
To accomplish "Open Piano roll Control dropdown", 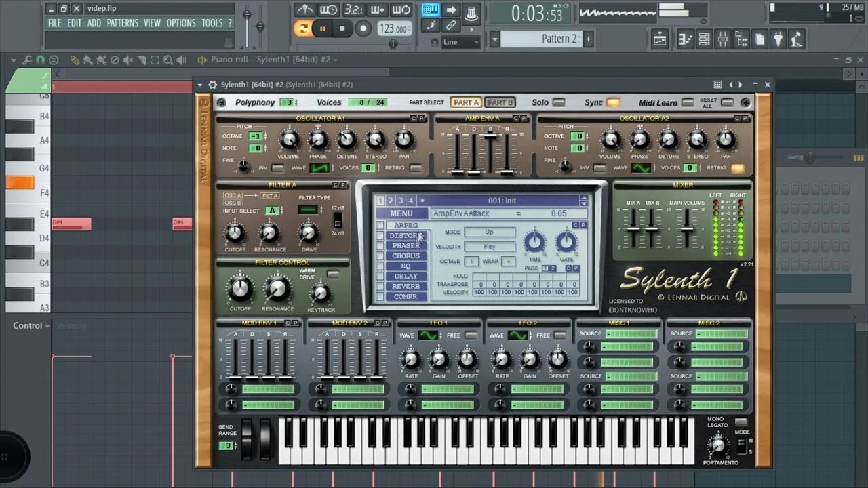I will pyautogui.click(x=31, y=325).
